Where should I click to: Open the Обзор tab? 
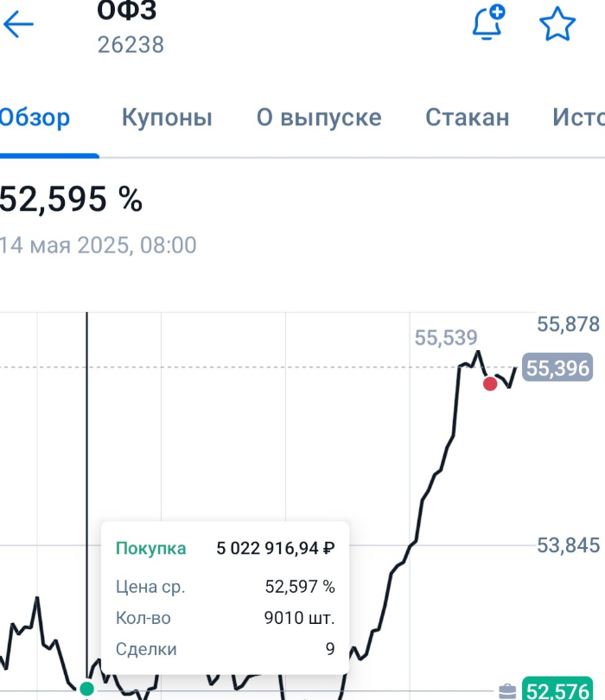[35, 118]
